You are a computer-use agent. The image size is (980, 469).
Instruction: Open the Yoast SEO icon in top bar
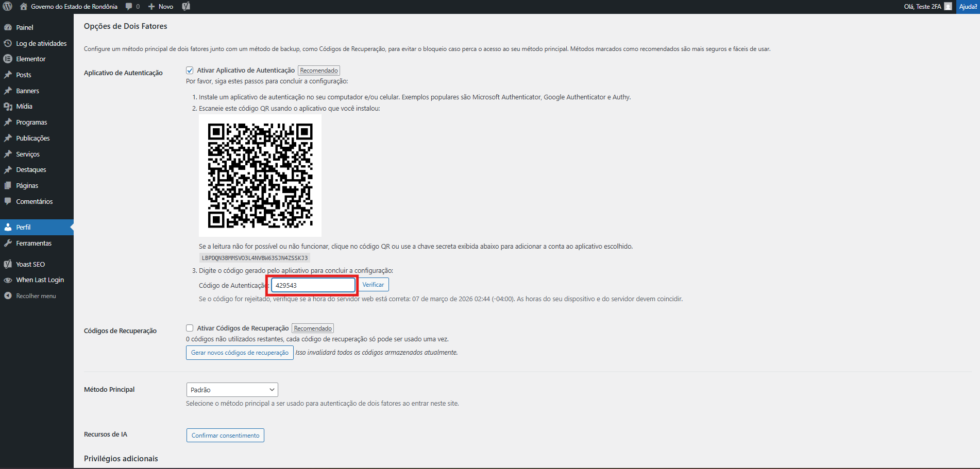pos(186,7)
